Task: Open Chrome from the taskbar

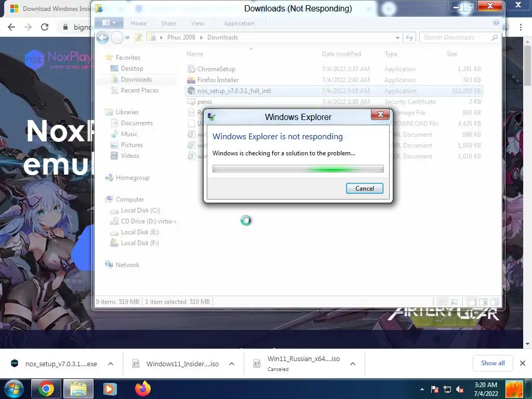Action: click(x=46, y=389)
